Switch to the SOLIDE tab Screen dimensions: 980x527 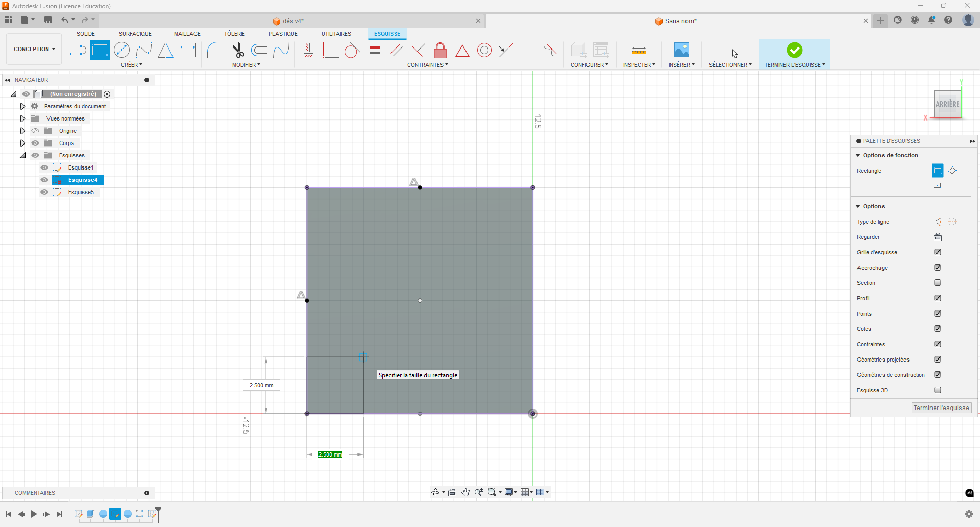(x=86, y=34)
